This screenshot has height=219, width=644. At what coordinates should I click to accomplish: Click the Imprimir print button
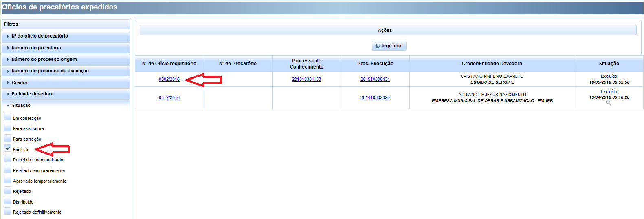click(x=389, y=46)
